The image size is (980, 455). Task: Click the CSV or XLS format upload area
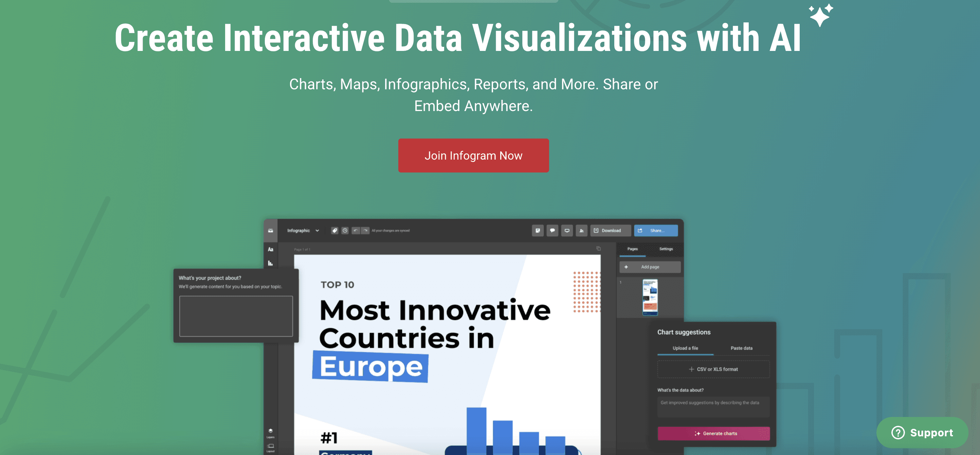pos(713,369)
